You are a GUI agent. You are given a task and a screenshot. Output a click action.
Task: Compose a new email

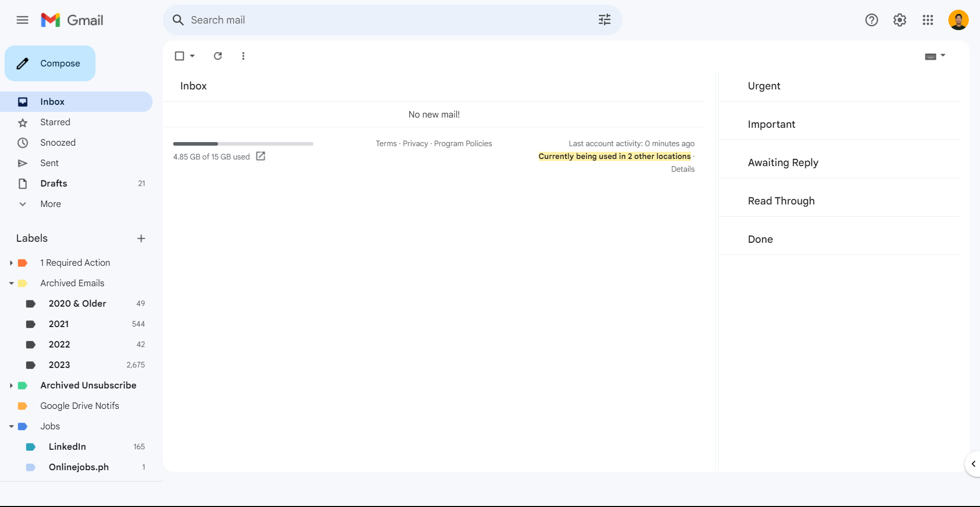[50, 63]
